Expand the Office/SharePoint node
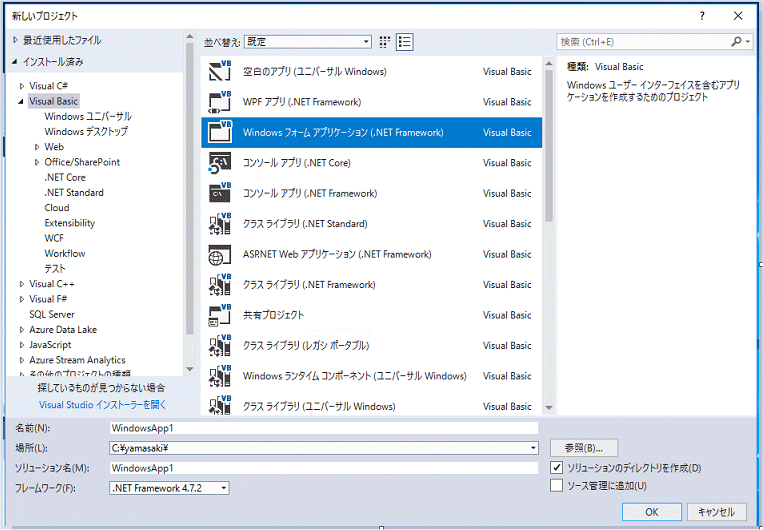 (x=36, y=162)
